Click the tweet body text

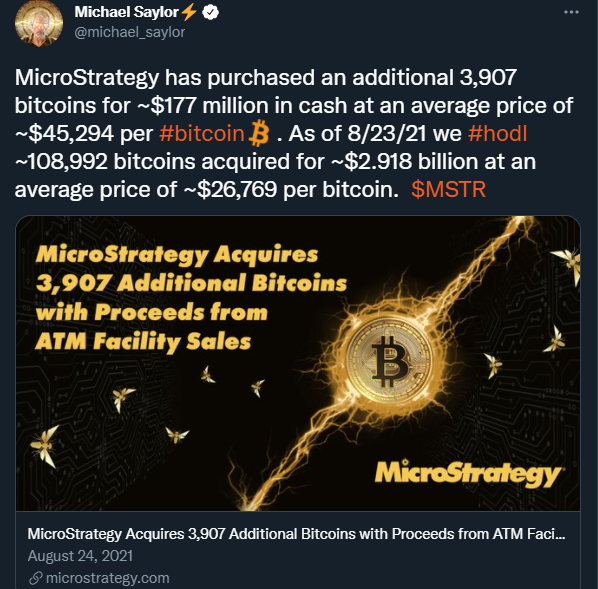click(294, 134)
